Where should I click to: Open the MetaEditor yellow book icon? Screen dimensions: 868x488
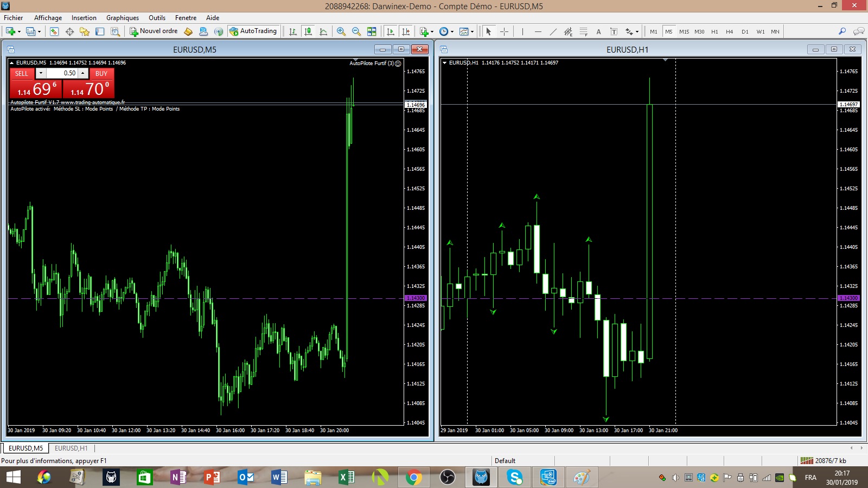[188, 31]
